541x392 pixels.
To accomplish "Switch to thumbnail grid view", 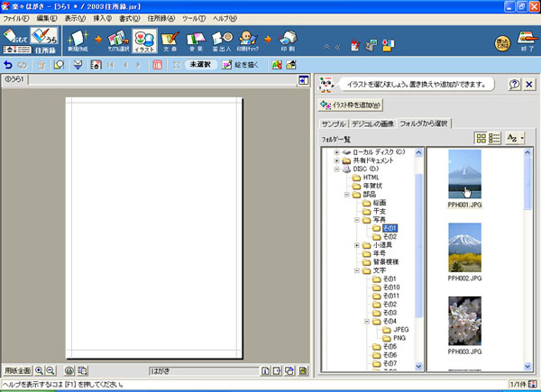I will pyautogui.click(x=481, y=138).
